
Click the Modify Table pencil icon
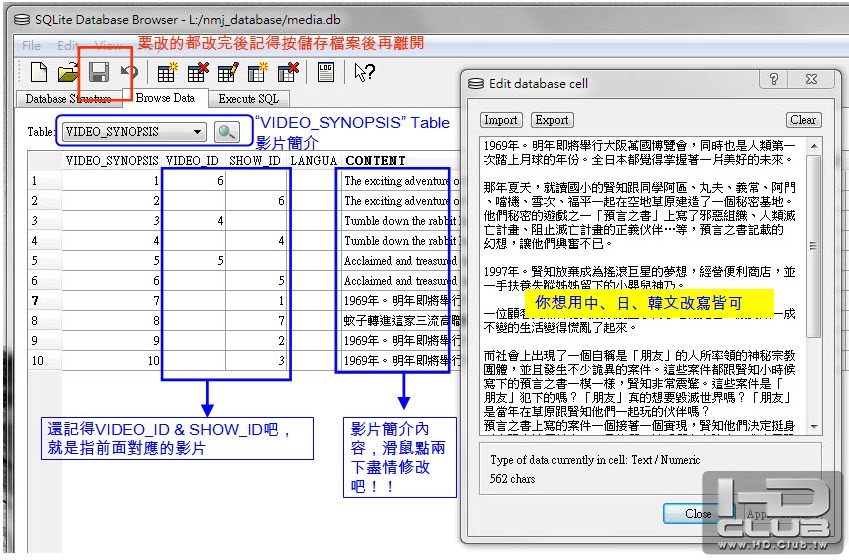click(x=227, y=72)
